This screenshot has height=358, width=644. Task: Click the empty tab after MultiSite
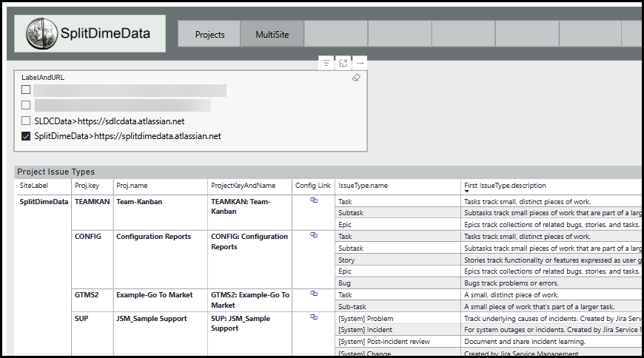pos(335,35)
